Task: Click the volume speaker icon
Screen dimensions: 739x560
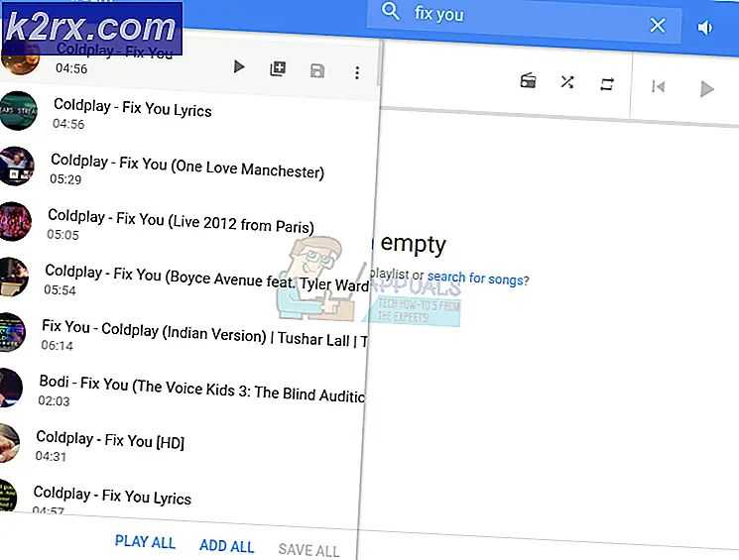Action: click(x=705, y=29)
